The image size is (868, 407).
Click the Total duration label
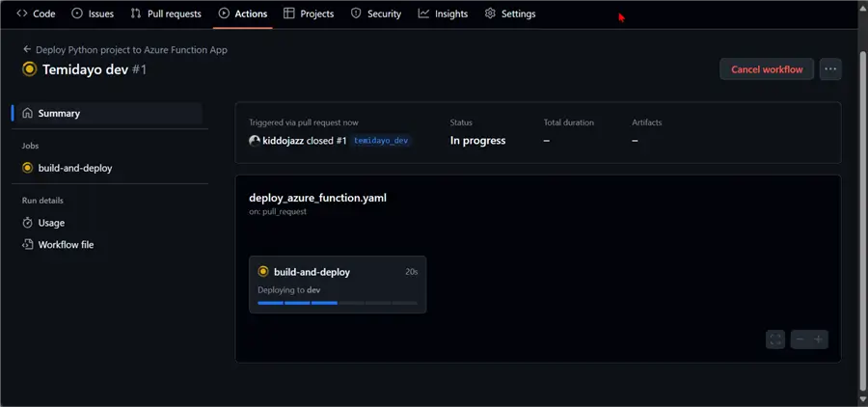(x=568, y=122)
